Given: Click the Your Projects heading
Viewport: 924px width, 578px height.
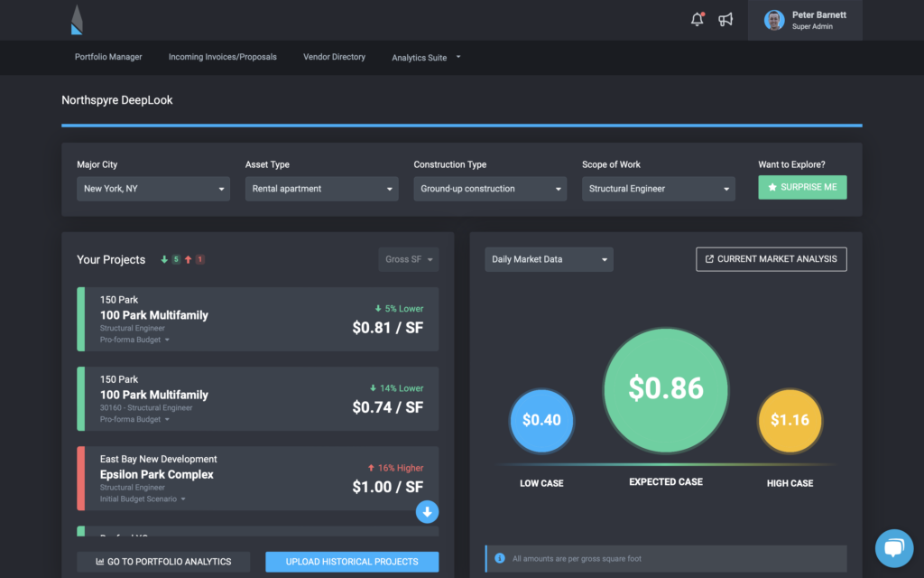Looking at the screenshot, I should 111,259.
